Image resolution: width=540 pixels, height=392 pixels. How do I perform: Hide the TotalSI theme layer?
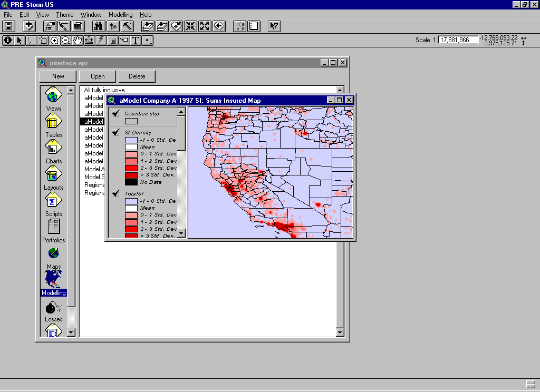click(x=116, y=193)
